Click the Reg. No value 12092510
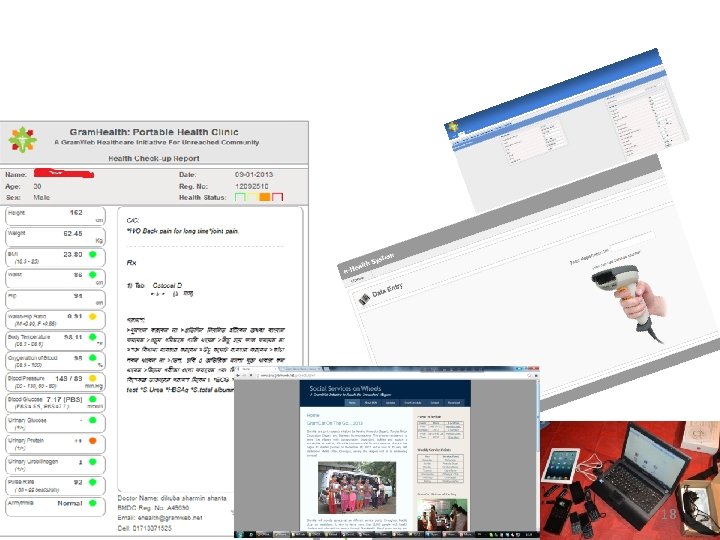720x540 pixels. pos(252,186)
